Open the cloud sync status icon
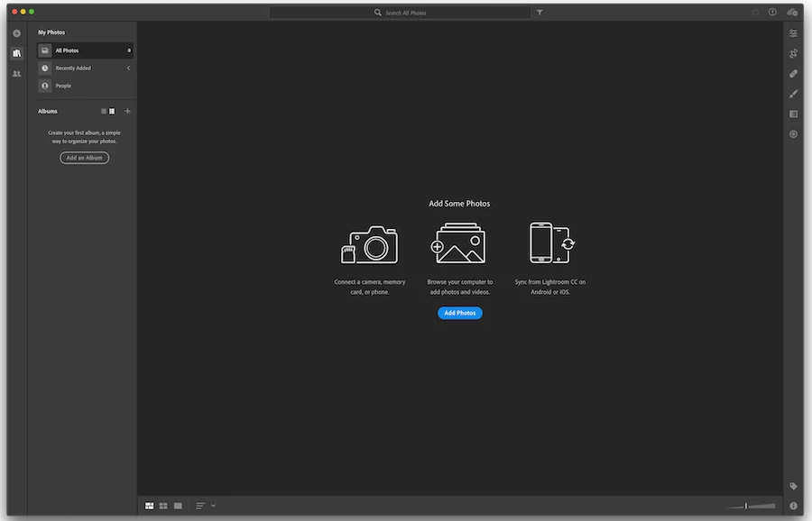 [x=792, y=12]
